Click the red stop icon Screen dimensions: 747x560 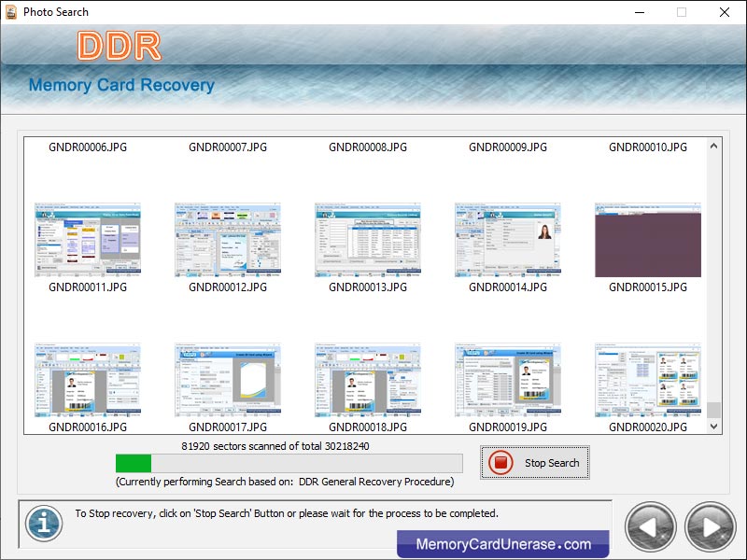tap(500, 462)
